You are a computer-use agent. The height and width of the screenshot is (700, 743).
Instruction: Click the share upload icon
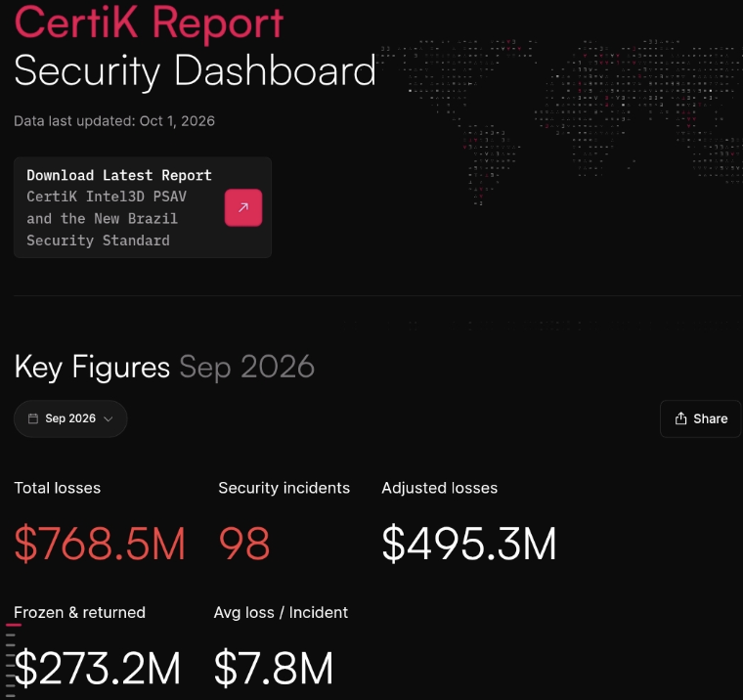[x=680, y=418]
